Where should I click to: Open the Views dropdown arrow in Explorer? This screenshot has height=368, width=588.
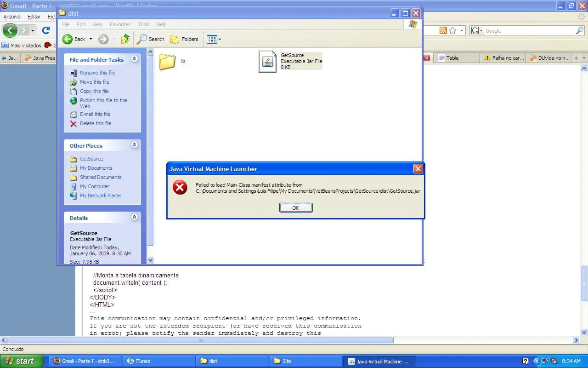(x=220, y=39)
